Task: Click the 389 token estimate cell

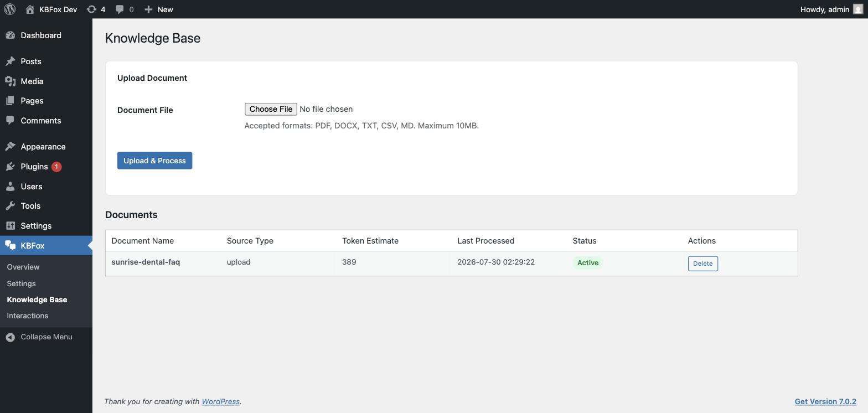Action: tap(349, 262)
